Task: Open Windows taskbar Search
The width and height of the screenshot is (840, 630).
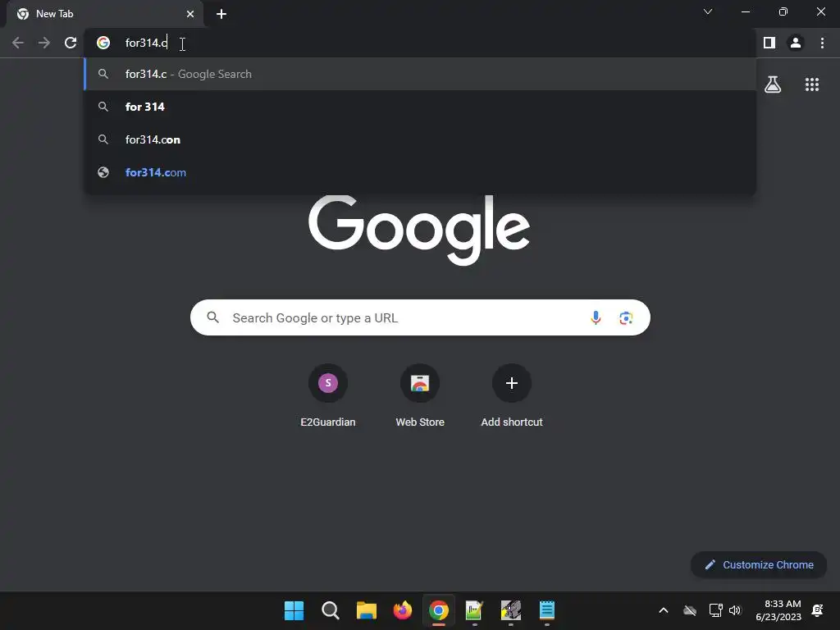Action: 330,610
